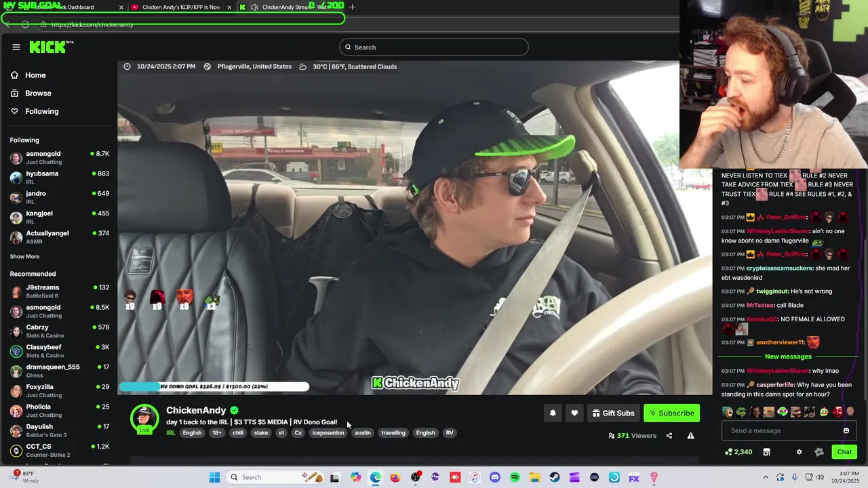This screenshot has width=868, height=488.
Task: Reload the page in the browser
Action: pyautogui.click(x=25, y=24)
